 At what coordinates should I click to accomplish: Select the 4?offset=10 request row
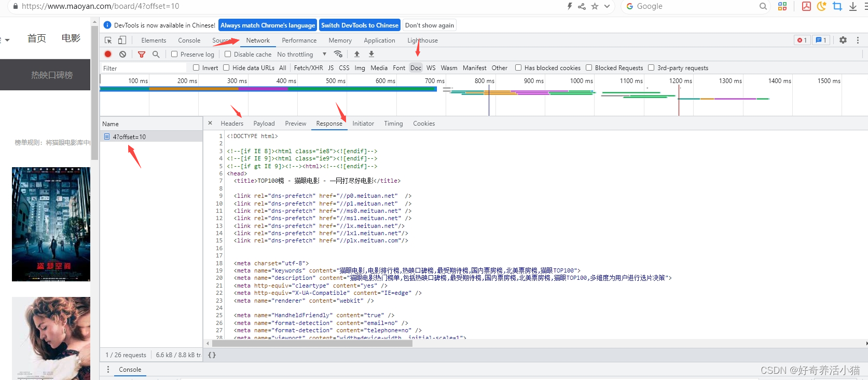(x=151, y=137)
